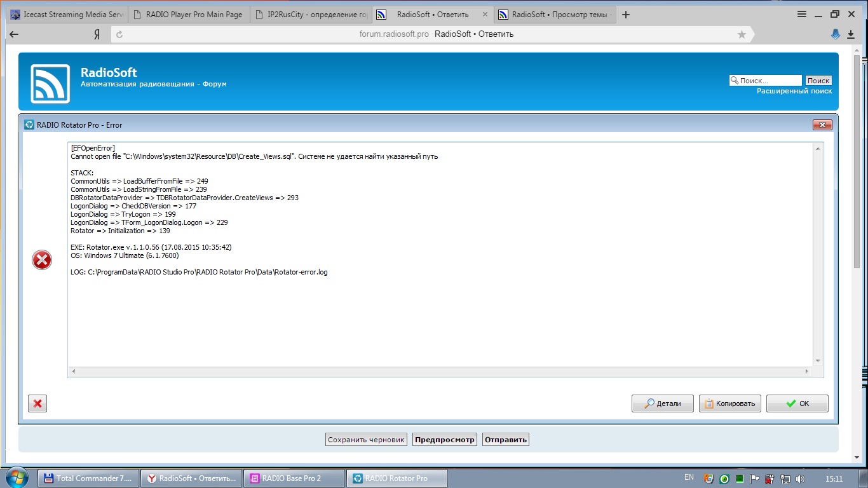Bookmark page using the star icon
868x488 pixels.
pyautogui.click(x=742, y=35)
